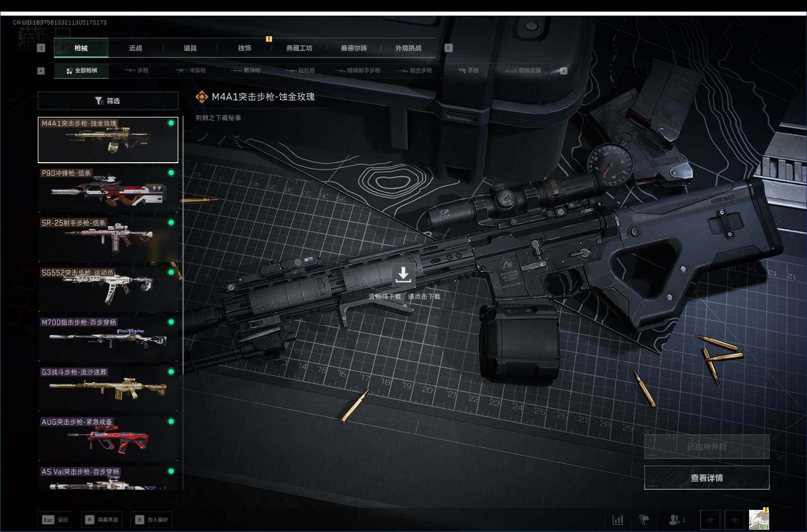
Task: Open the 典藏工坊 tab
Action: coord(299,48)
